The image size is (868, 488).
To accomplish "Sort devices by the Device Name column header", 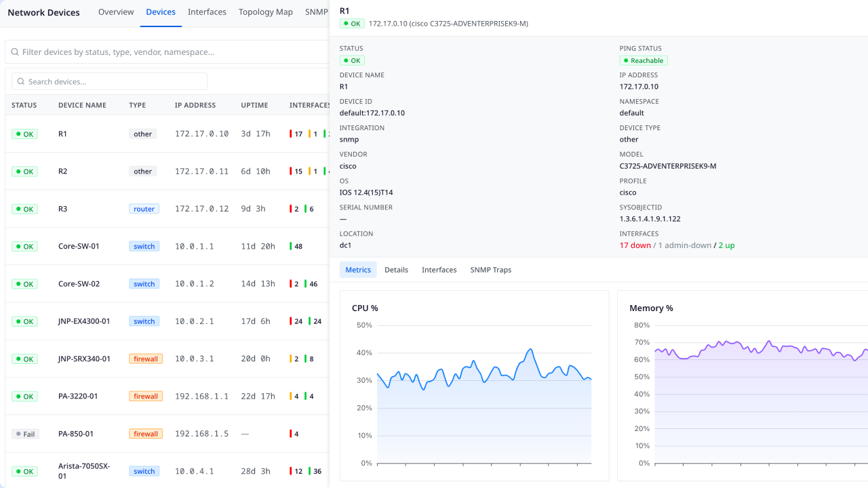I will tap(82, 105).
